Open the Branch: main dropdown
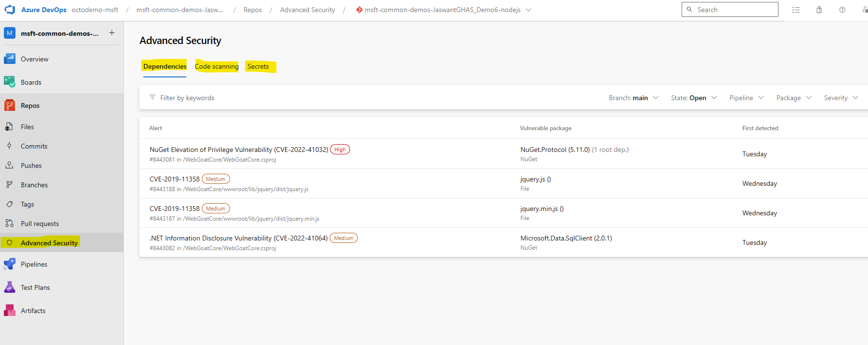868x345 pixels. click(634, 98)
